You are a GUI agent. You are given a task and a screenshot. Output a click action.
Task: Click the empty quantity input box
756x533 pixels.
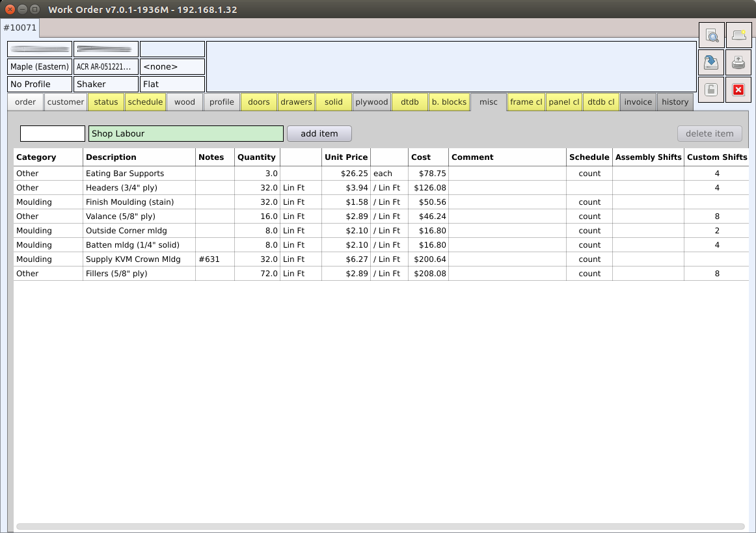pos(53,133)
